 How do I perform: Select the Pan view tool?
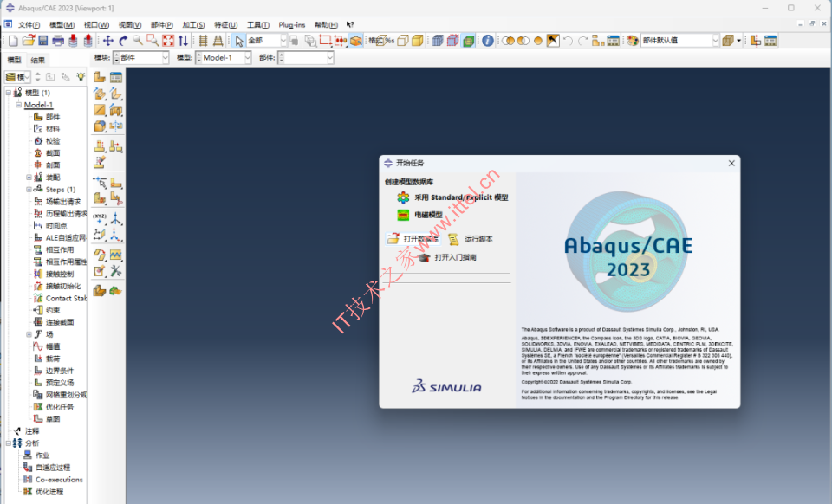(108, 41)
